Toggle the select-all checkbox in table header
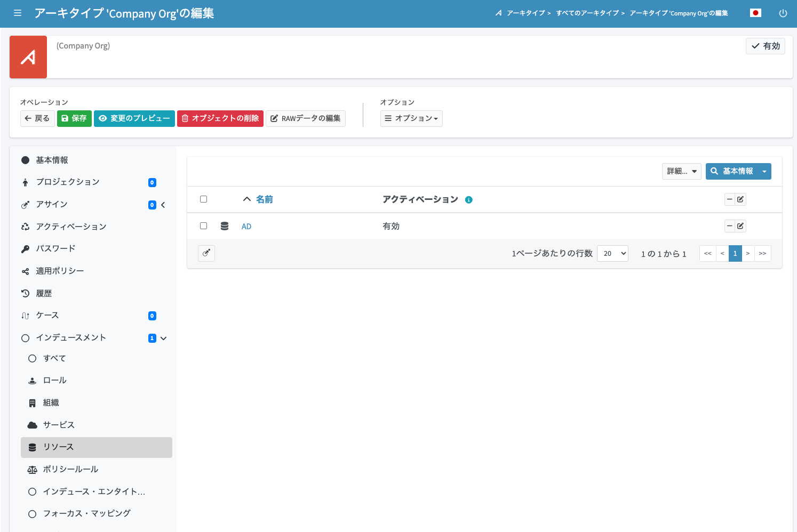 click(203, 199)
